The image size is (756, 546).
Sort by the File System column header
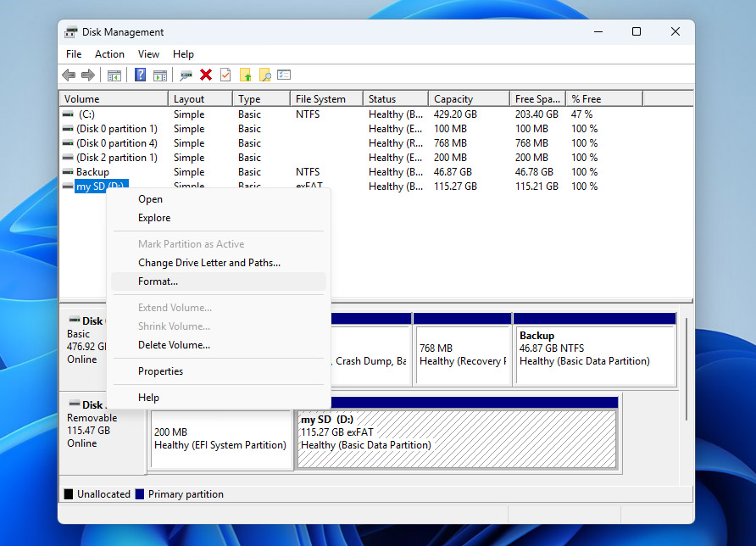(x=326, y=99)
